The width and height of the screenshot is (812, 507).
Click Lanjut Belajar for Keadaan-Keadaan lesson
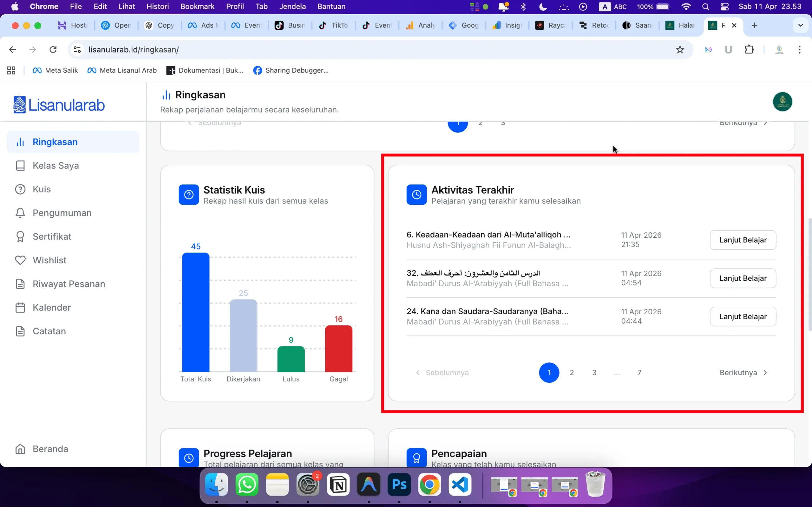[743, 240]
